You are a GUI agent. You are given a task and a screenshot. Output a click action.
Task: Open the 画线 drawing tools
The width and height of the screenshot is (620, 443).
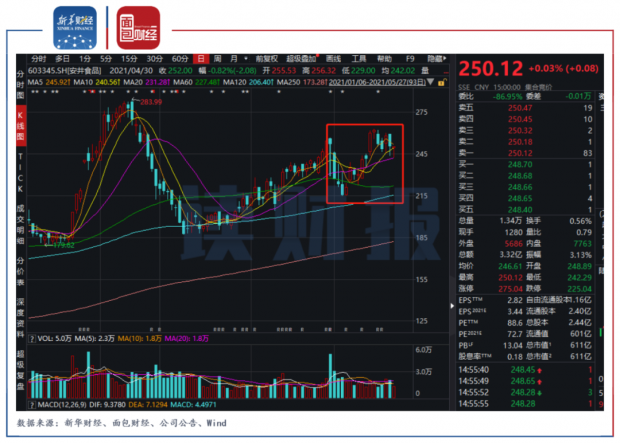[x=333, y=59]
